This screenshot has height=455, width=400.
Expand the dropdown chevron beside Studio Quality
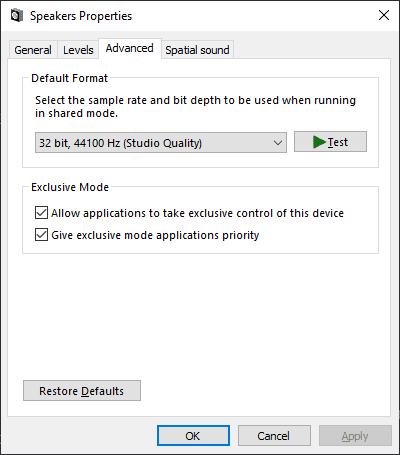pos(278,143)
